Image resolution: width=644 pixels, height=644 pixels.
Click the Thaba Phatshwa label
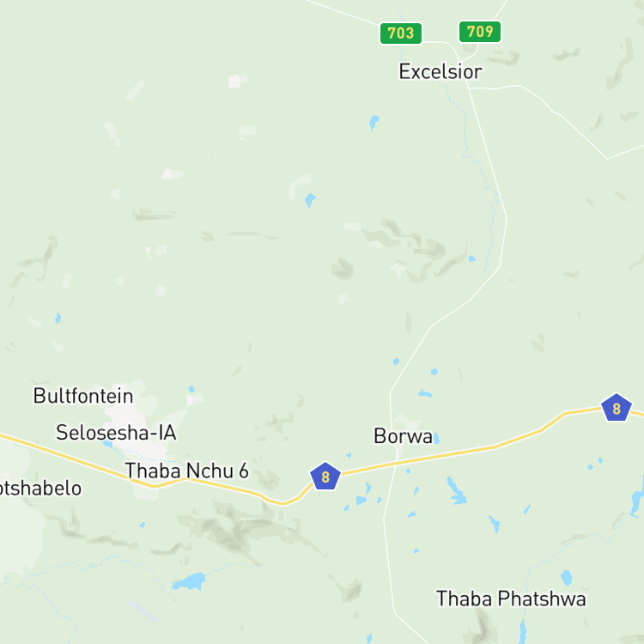pyautogui.click(x=511, y=598)
